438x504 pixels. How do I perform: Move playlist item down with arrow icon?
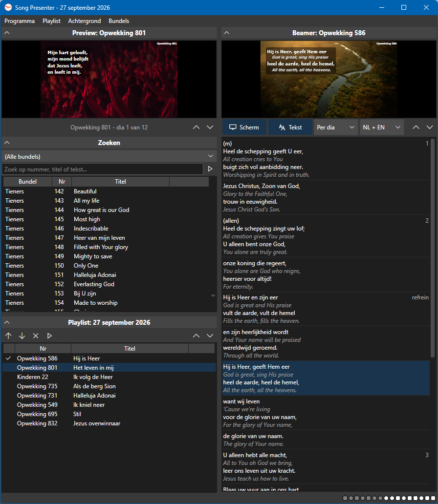tap(22, 336)
